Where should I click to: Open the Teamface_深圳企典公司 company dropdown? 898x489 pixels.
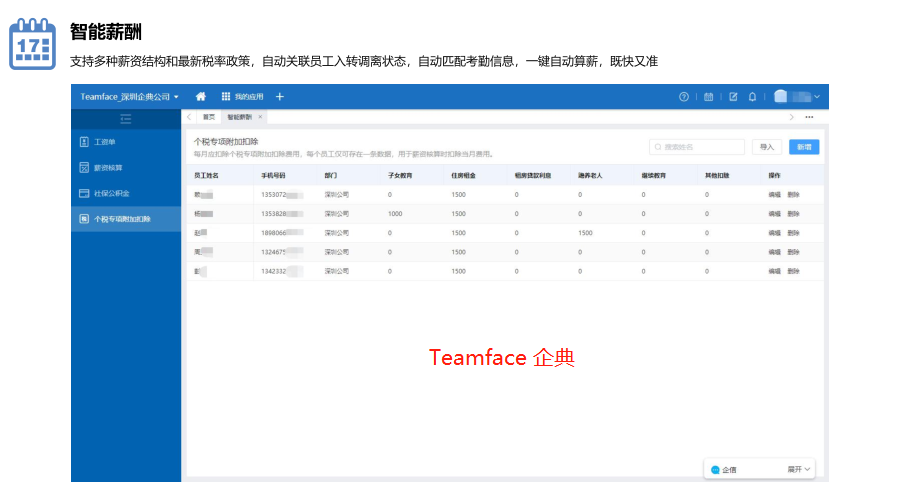(129, 97)
